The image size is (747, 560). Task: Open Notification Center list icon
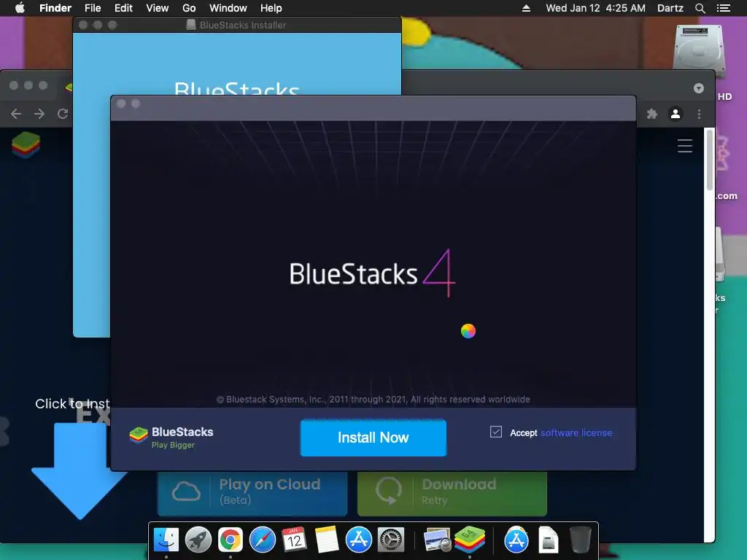coord(723,8)
